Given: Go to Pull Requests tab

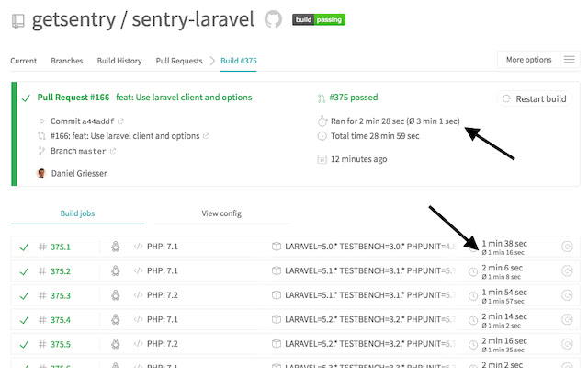Looking at the screenshot, I should click(179, 61).
